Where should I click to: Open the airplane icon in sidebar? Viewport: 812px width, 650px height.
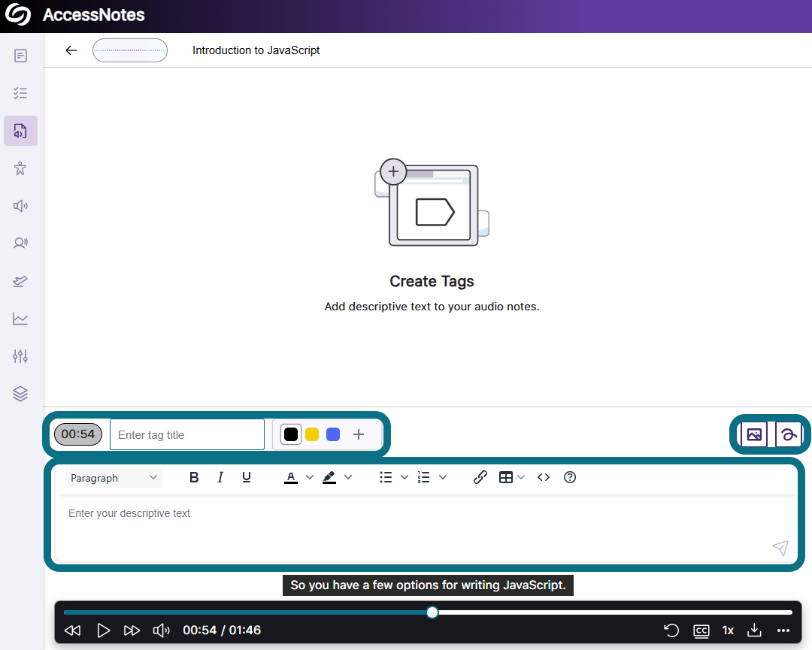[21, 281]
